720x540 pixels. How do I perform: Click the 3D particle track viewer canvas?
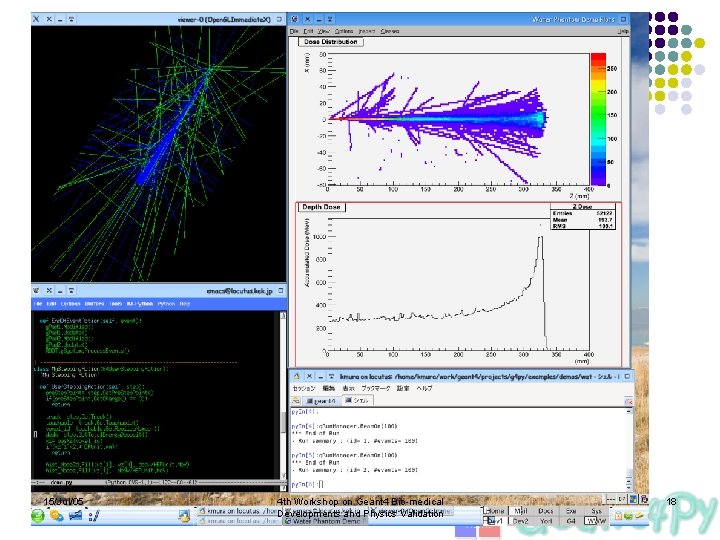click(158, 154)
